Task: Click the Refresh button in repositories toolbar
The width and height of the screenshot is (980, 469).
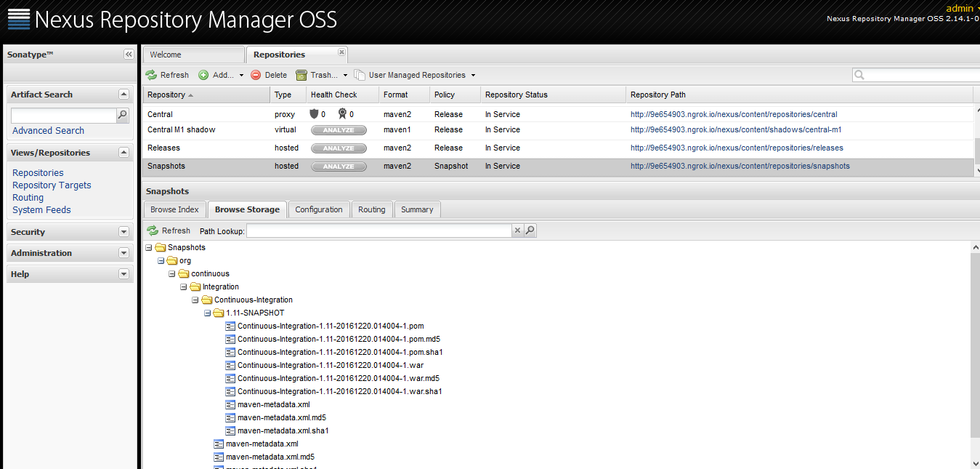Action: pos(167,75)
